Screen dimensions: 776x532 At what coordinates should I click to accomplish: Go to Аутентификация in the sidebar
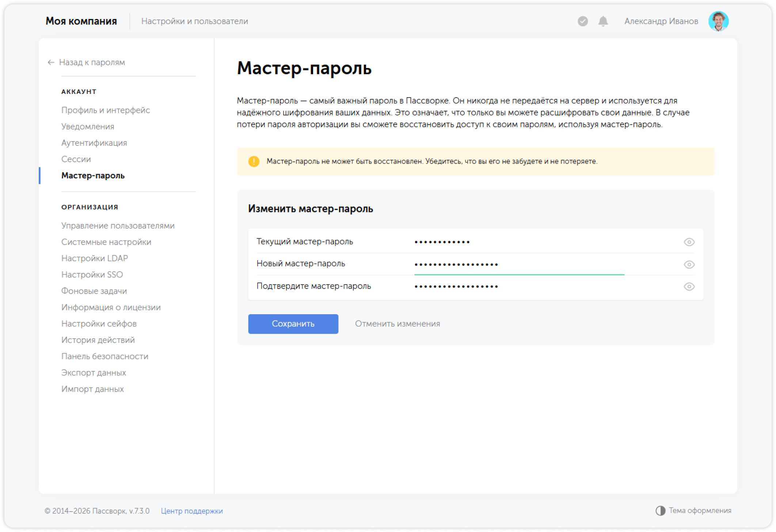click(x=94, y=143)
